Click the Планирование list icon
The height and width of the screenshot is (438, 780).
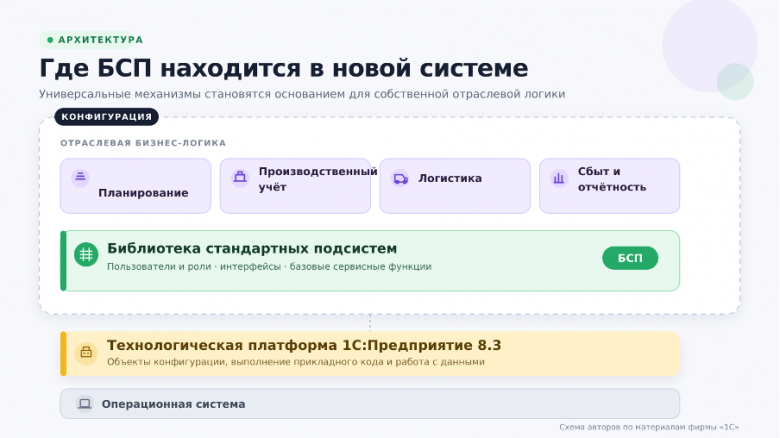pyautogui.click(x=80, y=177)
